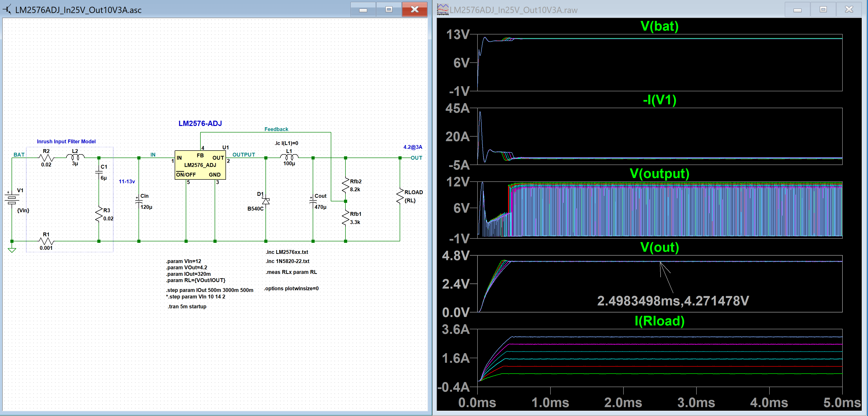Select input capacitor Cin 120µ

[x=139, y=201]
